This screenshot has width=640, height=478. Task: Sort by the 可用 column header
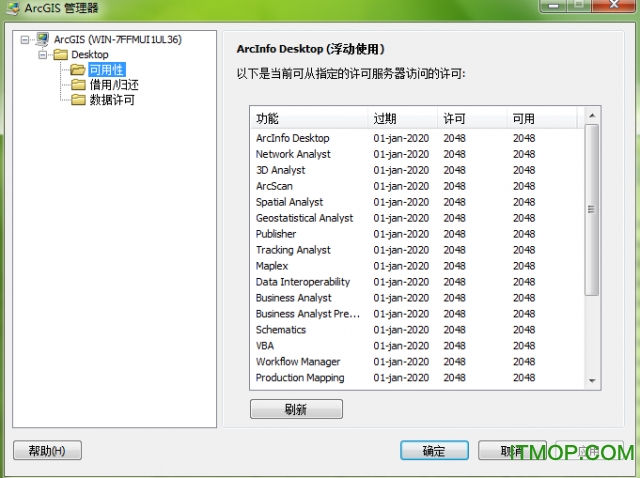542,119
